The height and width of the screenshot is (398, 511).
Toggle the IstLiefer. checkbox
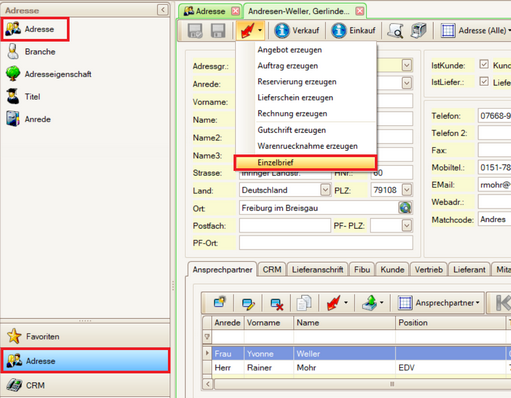pyautogui.click(x=484, y=81)
